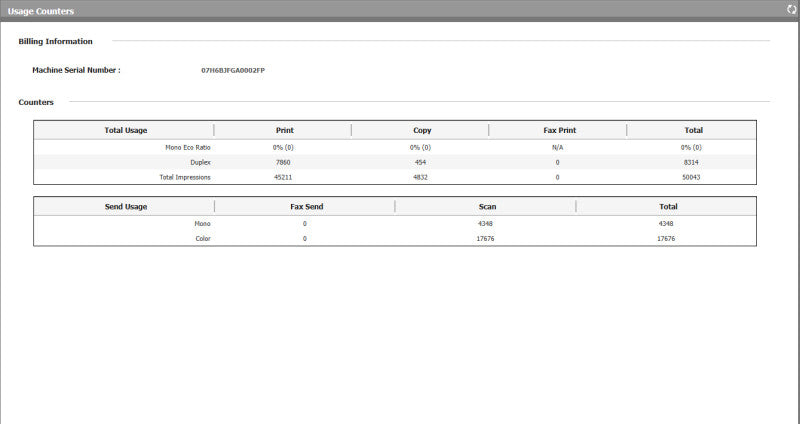Select serial number 07H6BJFGA0002FP

[x=233, y=70]
